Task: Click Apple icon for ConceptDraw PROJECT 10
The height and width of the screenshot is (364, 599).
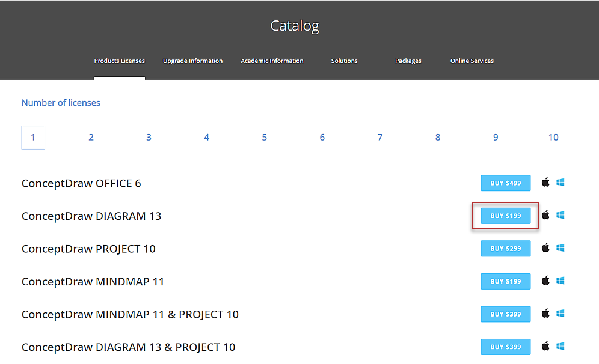Action: 545,247
